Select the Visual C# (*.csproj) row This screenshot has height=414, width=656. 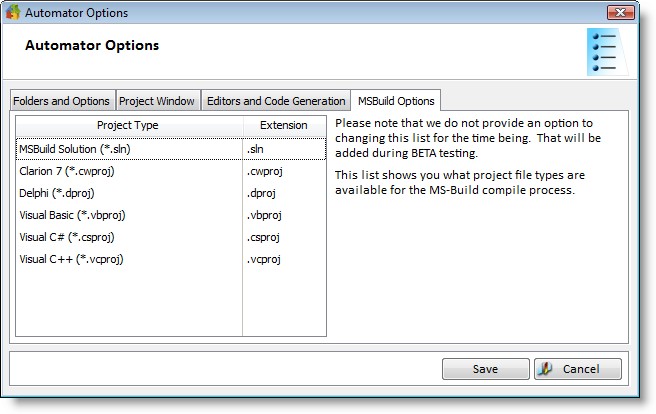click(171, 237)
